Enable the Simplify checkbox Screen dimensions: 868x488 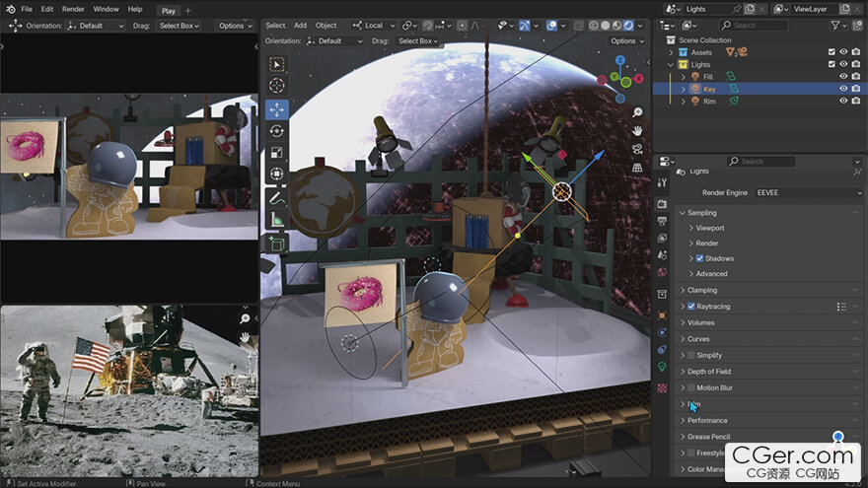pos(690,355)
